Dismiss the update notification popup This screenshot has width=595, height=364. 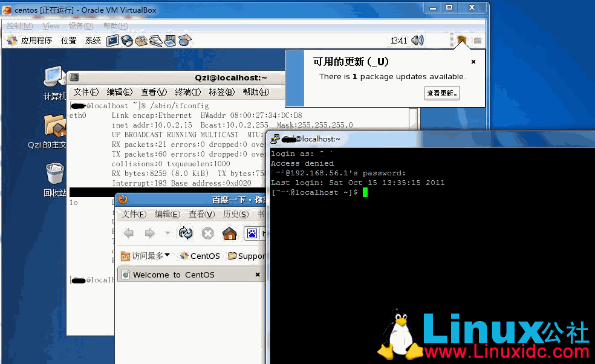point(473,62)
